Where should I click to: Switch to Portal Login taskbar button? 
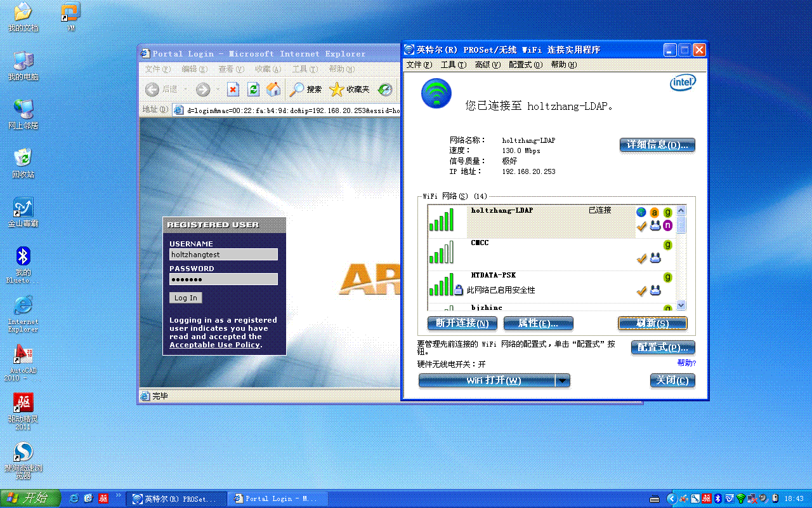pos(277,498)
